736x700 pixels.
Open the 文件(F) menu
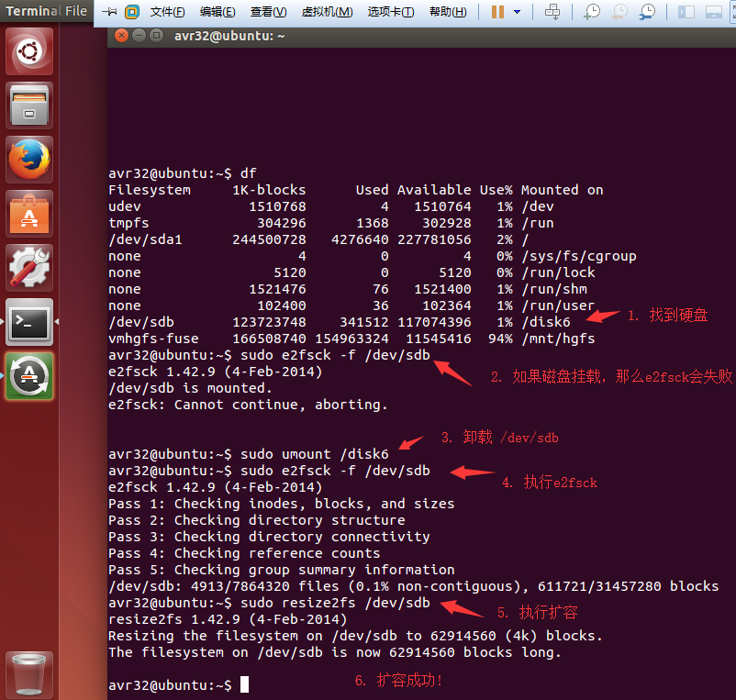pyautogui.click(x=167, y=12)
